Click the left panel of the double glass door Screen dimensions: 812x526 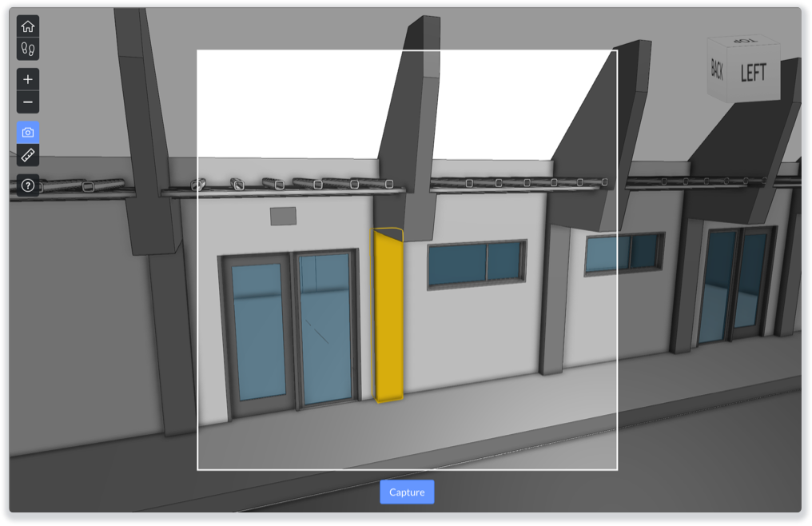257,332
